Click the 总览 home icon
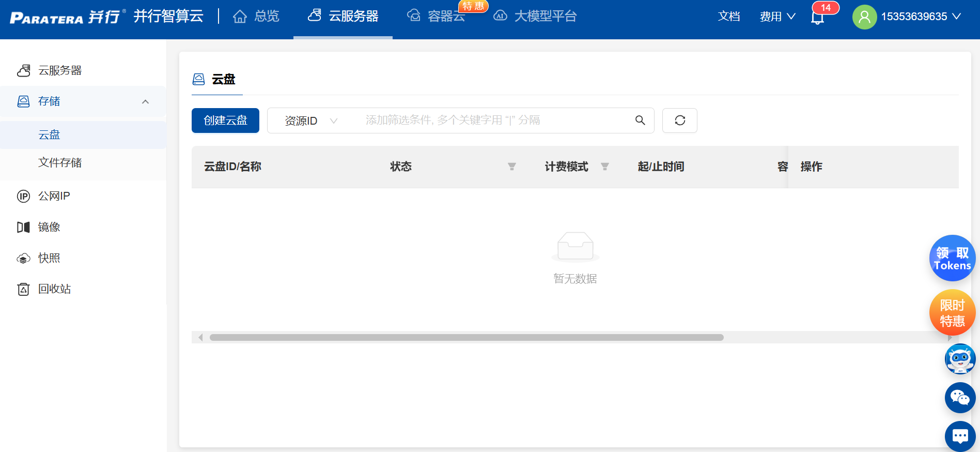Viewport: 980px width, 452px height. [240, 17]
